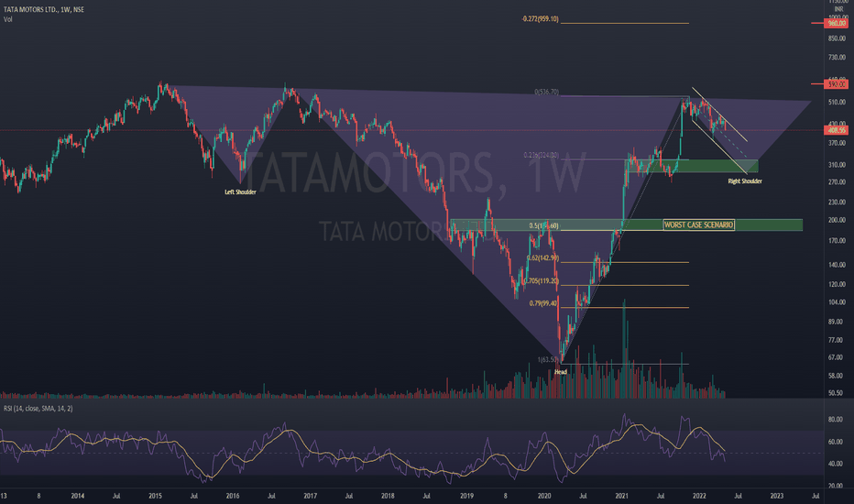Select the 0.705(119.20) Fibonacci level label
The image size is (854, 504).
coord(541,281)
